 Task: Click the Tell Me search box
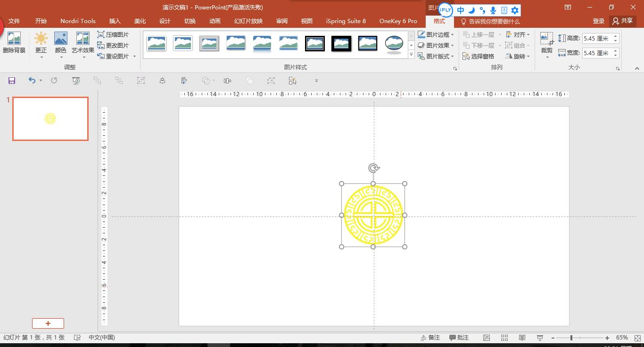click(x=490, y=21)
